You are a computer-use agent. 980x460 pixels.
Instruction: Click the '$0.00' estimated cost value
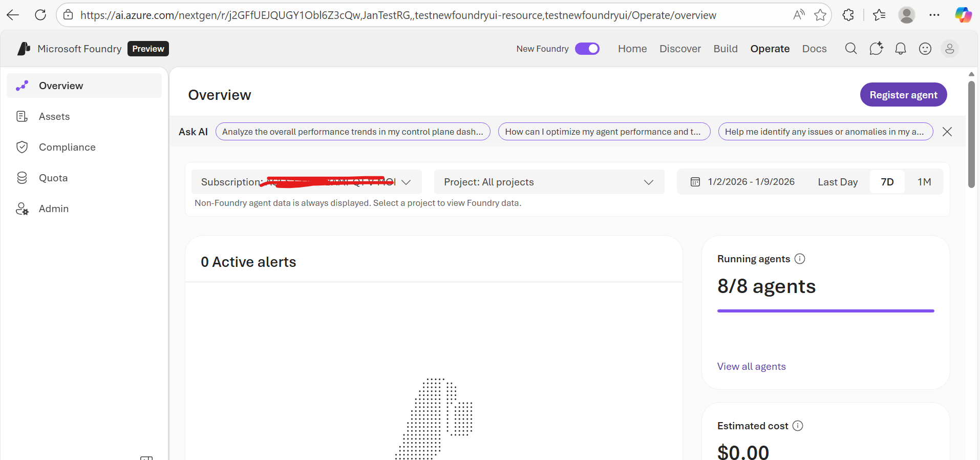pos(743,452)
